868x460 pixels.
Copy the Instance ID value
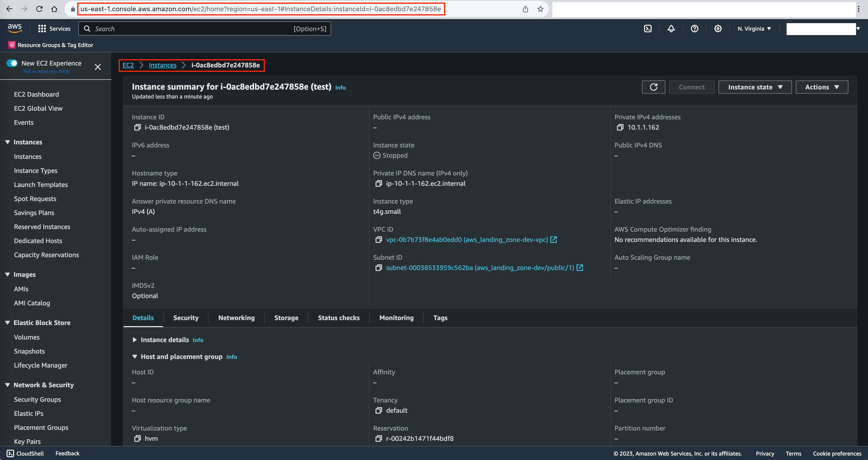(x=137, y=127)
